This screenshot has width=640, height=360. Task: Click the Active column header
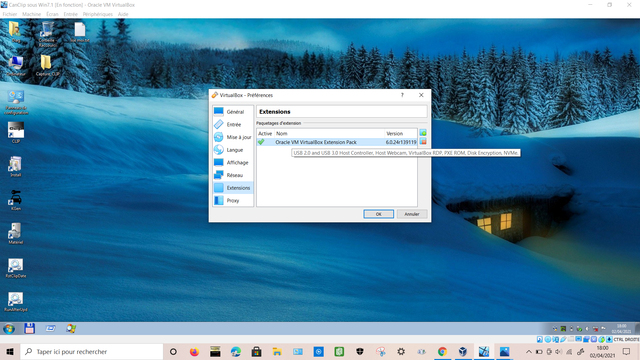(x=265, y=133)
